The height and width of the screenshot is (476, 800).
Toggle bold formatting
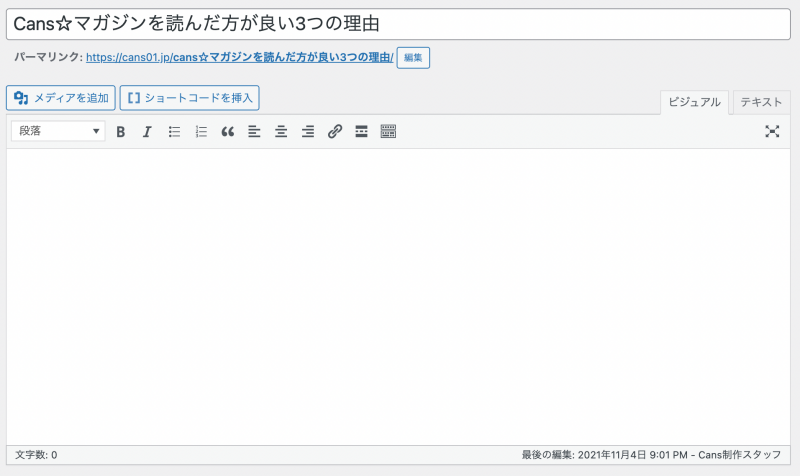(121, 131)
